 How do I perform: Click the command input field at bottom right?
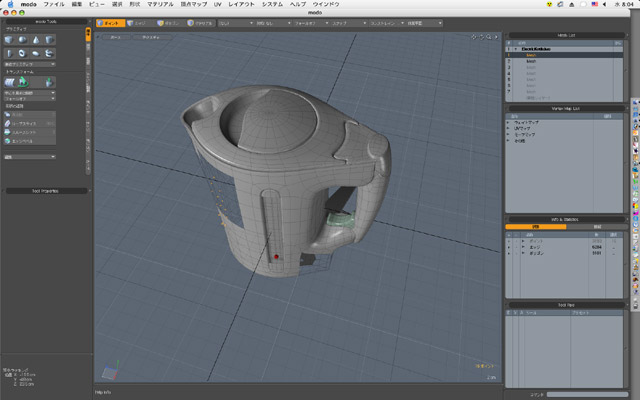point(587,395)
